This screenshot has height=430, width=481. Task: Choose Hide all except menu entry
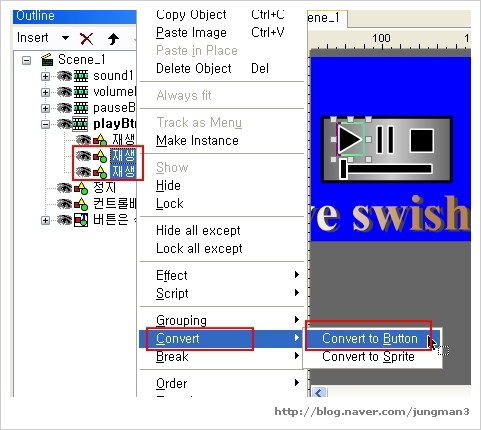[x=198, y=230]
